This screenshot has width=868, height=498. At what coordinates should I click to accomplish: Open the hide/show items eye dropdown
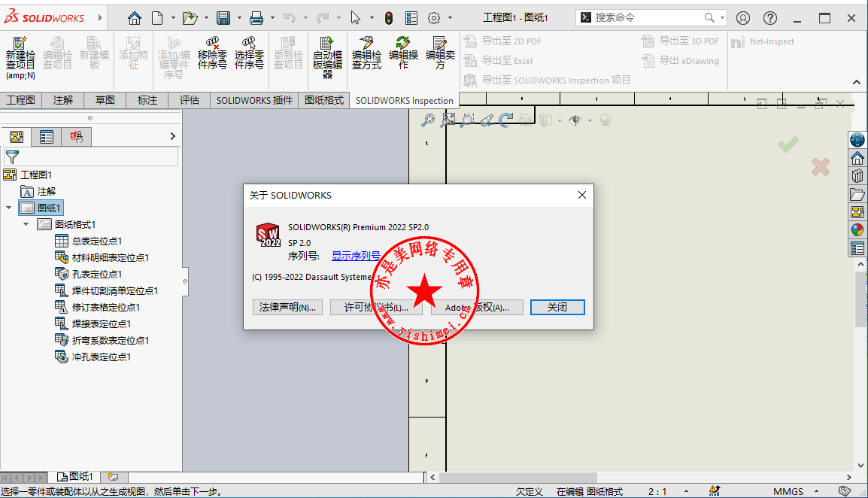[590, 120]
